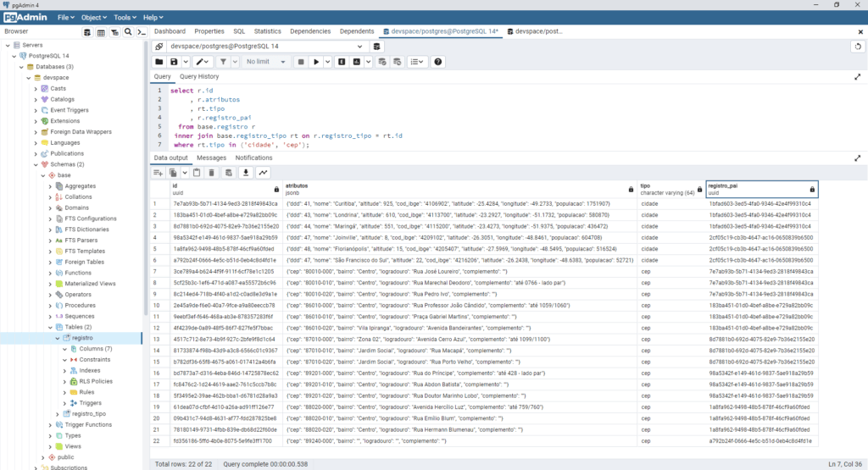This screenshot has height=470, width=868.
Task: Open the filter options dropdown arrow
Action: coord(235,62)
